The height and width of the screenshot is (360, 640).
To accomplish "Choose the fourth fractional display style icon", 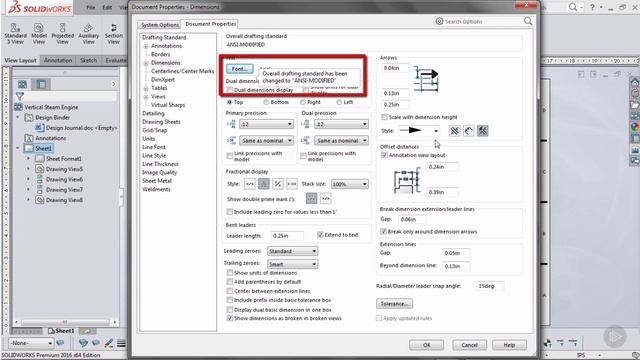I will [x=291, y=184].
